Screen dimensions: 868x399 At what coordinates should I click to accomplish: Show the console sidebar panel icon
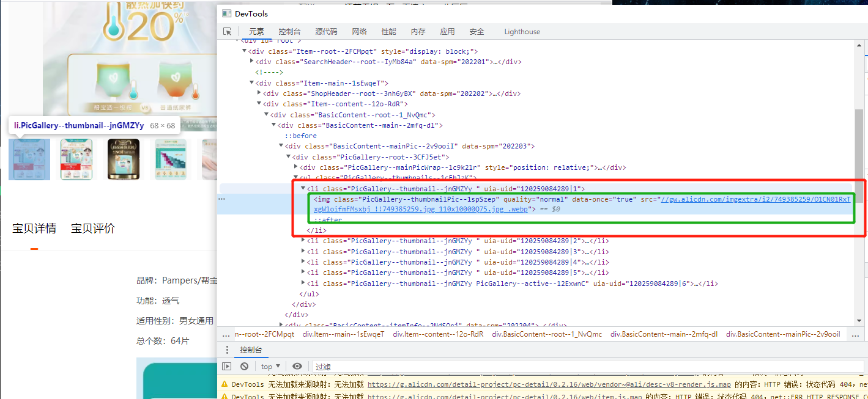[x=227, y=367]
